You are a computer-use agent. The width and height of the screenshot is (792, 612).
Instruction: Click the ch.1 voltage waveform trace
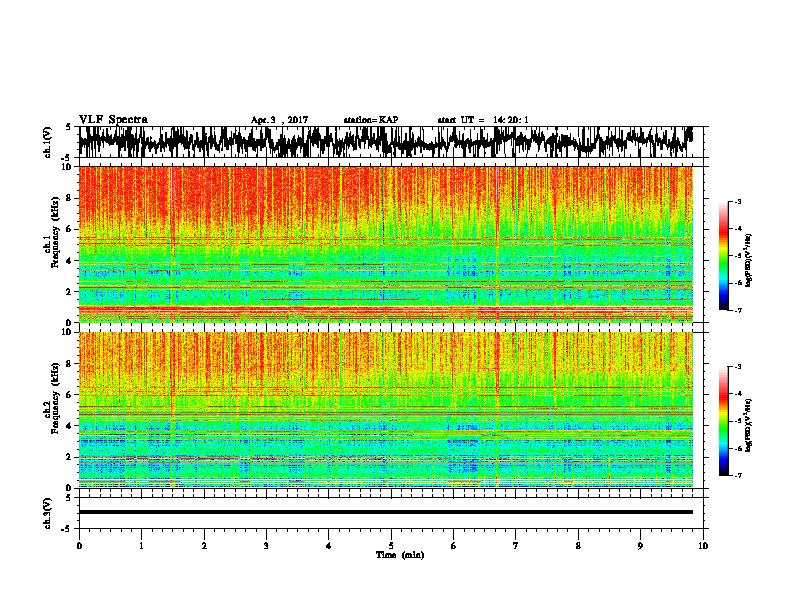[385, 142]
